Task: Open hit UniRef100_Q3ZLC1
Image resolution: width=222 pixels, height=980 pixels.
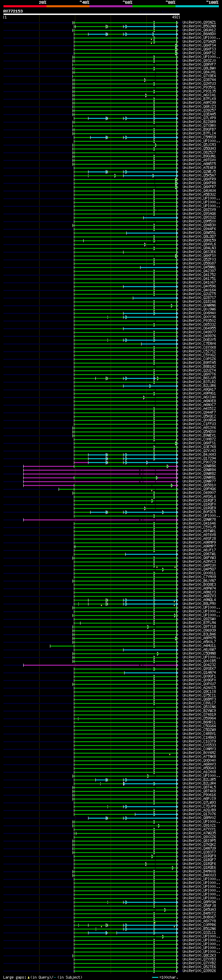Action: [x=199, y=932]
